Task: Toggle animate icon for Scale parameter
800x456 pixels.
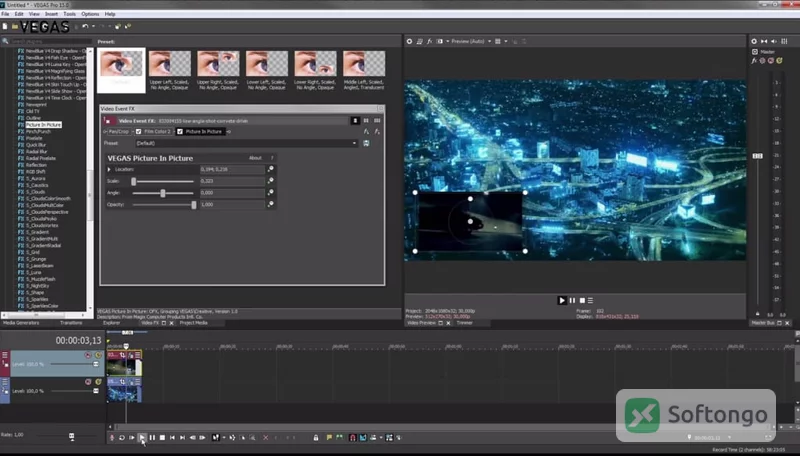Action: click(x=270, y=181)
